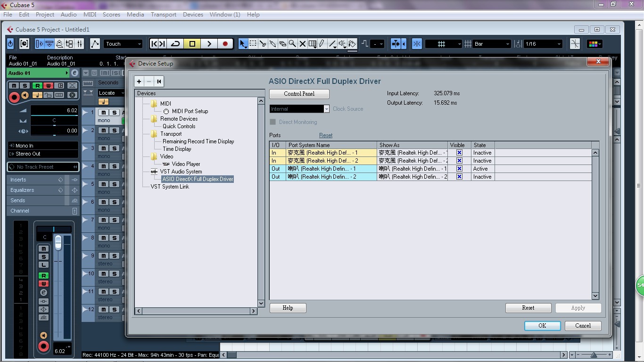Screen dimensions: 644x362
Task: Select the Range Selection tool
Action: coord(253,44)
